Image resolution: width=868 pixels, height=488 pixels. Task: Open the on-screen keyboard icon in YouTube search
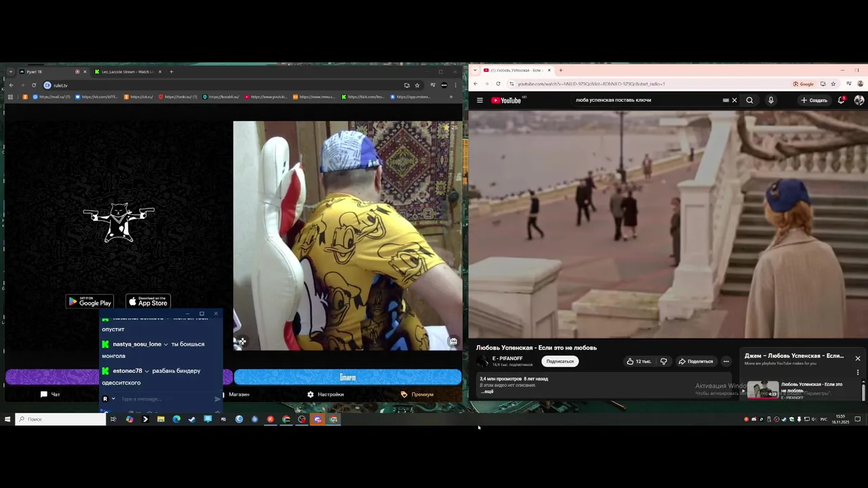(726, 100)
